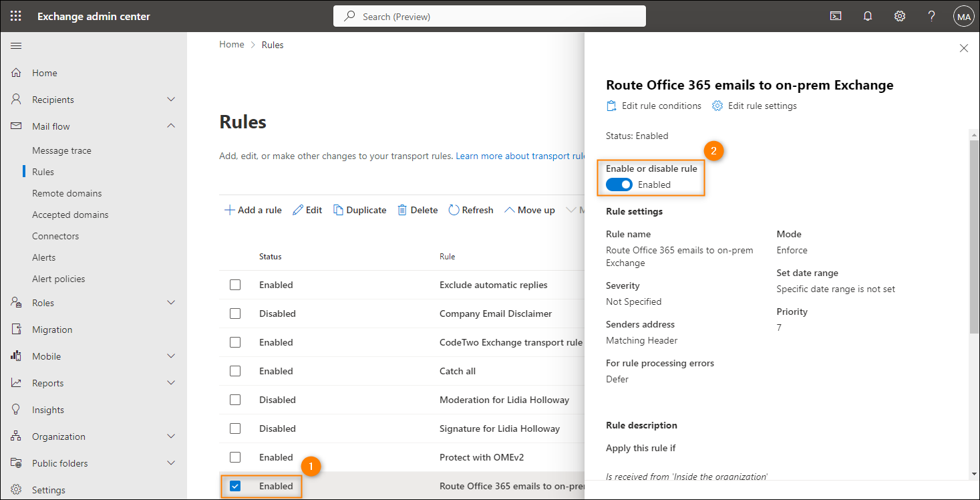Open Alerts page

[44, 257]
